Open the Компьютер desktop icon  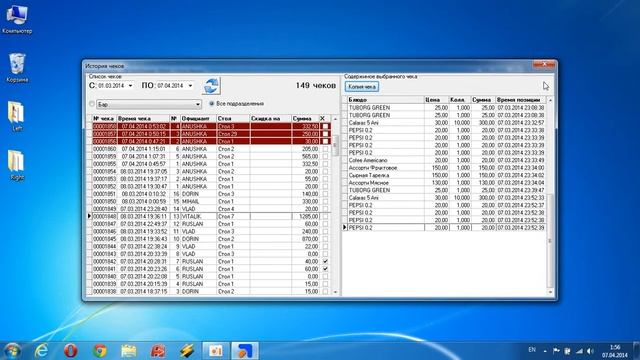pyautogui.click(x=17, y=19)
